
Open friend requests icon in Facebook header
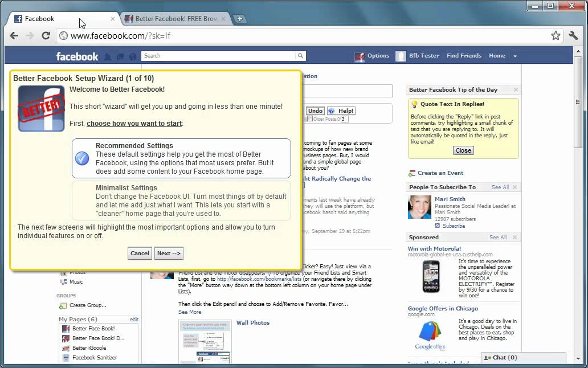tap(108, 56)
